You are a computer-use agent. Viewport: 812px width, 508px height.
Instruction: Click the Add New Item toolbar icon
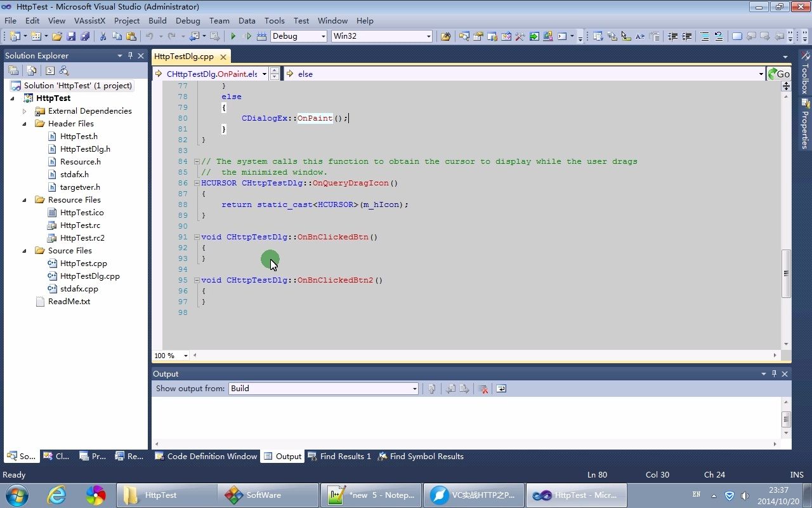36,36
